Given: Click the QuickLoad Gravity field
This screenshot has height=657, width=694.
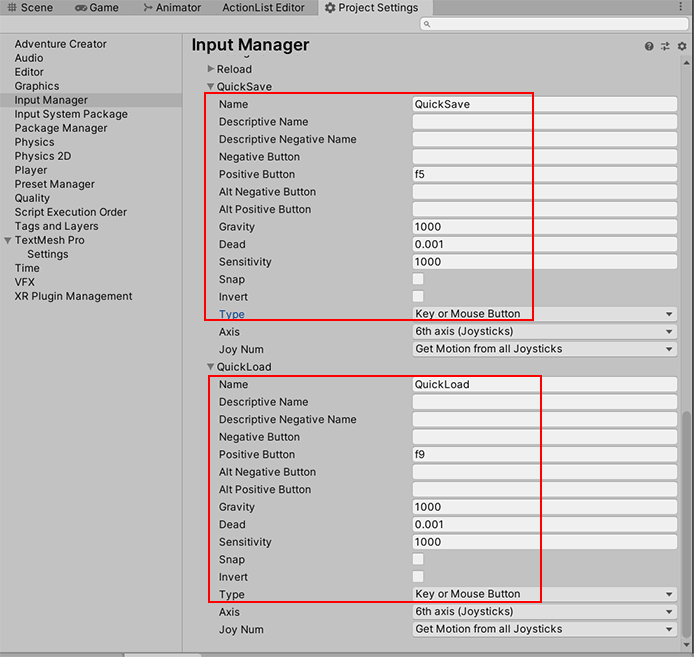Looking at the screenshot, I should [544, 507].
